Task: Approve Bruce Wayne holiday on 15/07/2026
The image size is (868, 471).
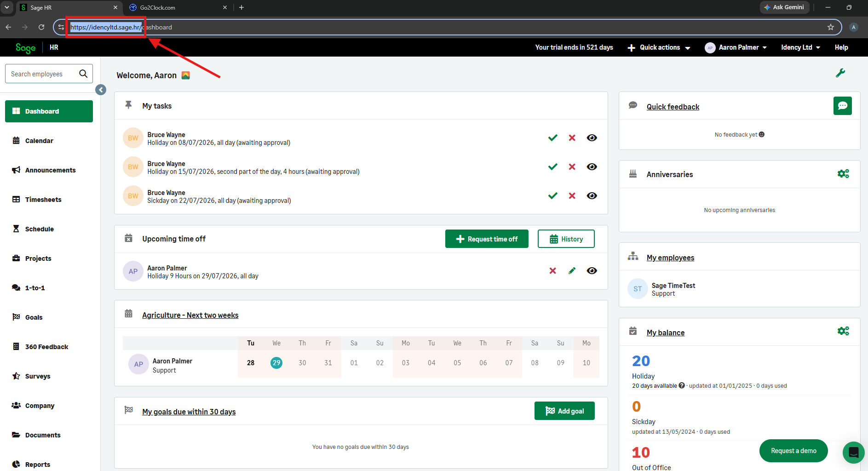Action: (x=553, y=167)
